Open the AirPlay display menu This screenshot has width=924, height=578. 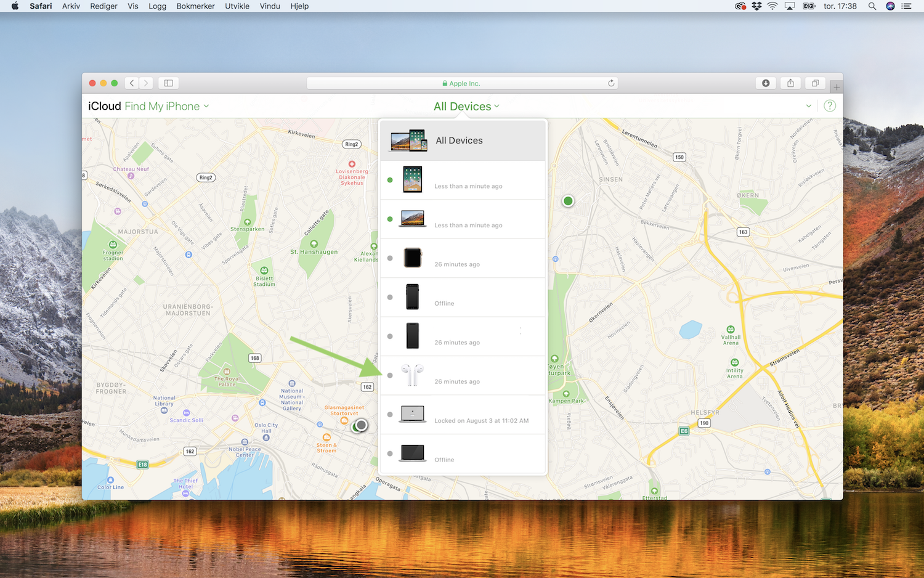[x=790, y=6]
